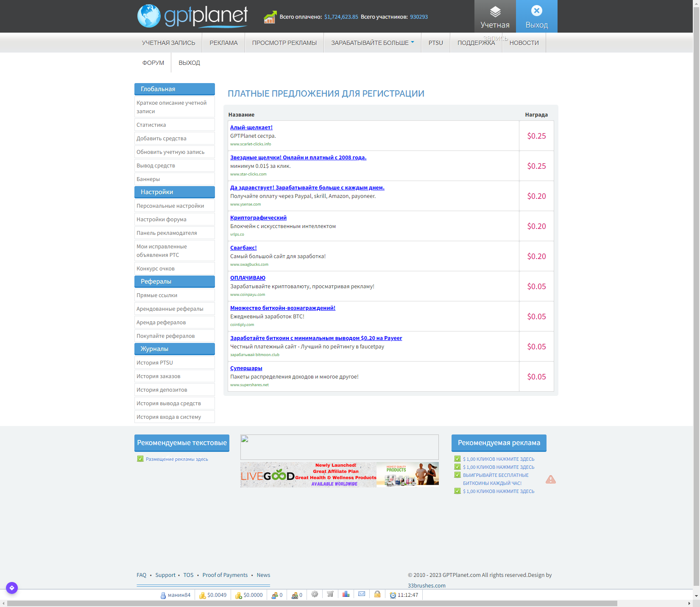Open settings gear icon in bottom bar
700x607 pixels.
(315, 594)
